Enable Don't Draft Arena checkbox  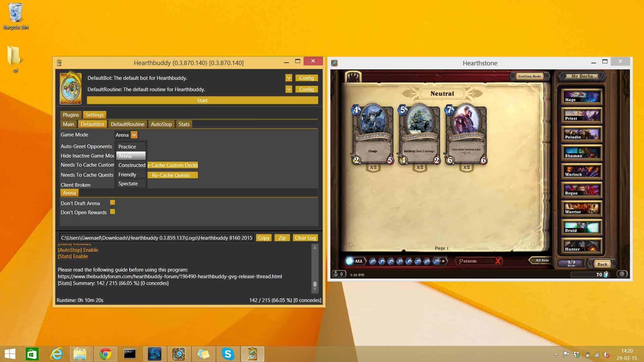[x=112, y=202]
